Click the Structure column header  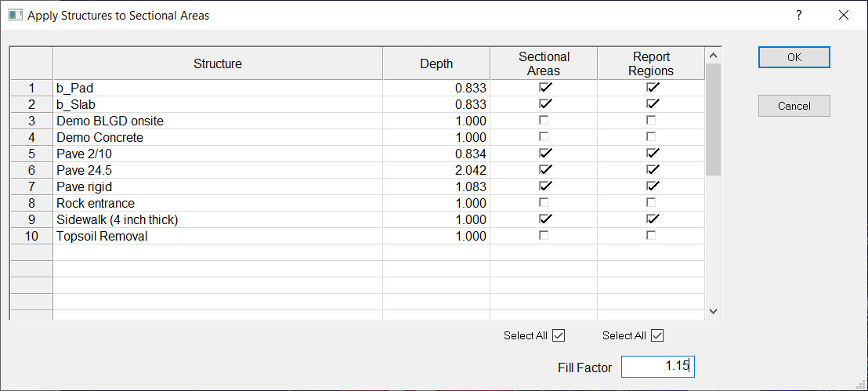pos(218,63)
